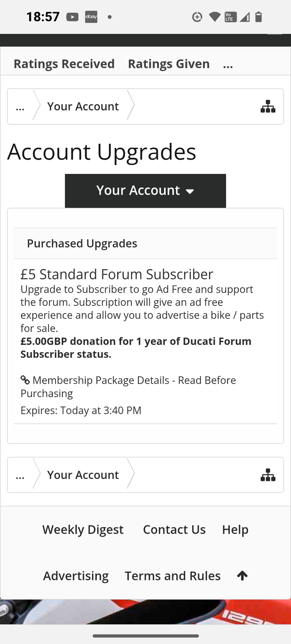Tap the battery icon in status bar
This screenshot has width=291, height=644.
click(259, 17)
